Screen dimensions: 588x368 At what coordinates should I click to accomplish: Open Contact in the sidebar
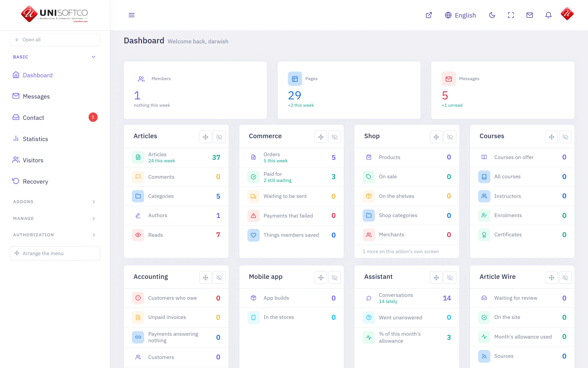click(x=55, y=118)
